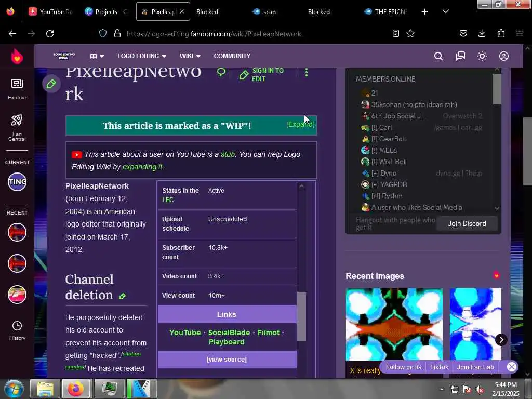Close the Pixelleap tab

tap(182, 11)
